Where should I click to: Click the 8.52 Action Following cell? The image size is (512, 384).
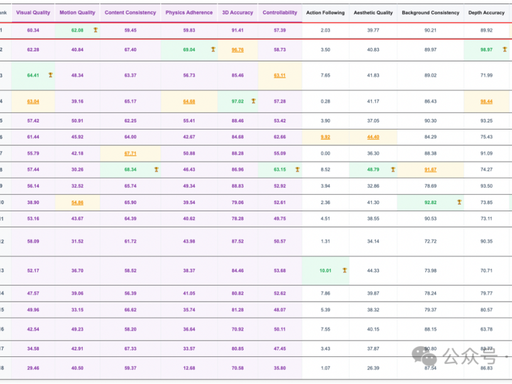point(325,169)
